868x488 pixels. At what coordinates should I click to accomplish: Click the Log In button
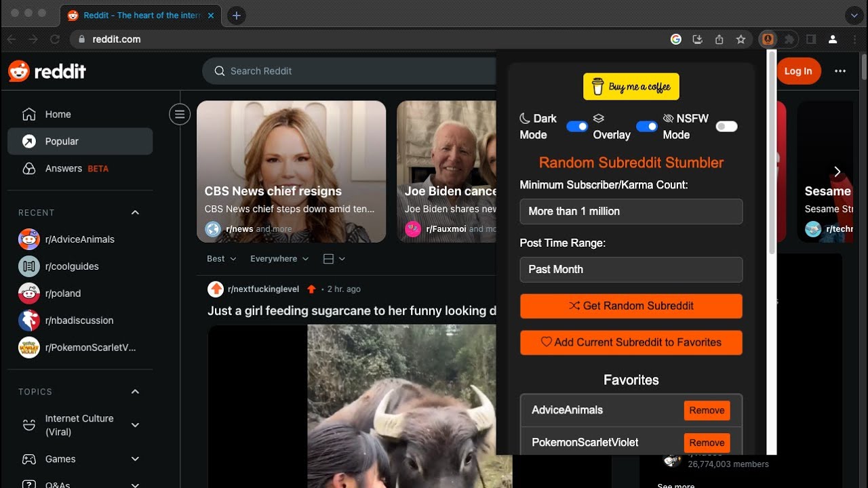tap(798, 71)
